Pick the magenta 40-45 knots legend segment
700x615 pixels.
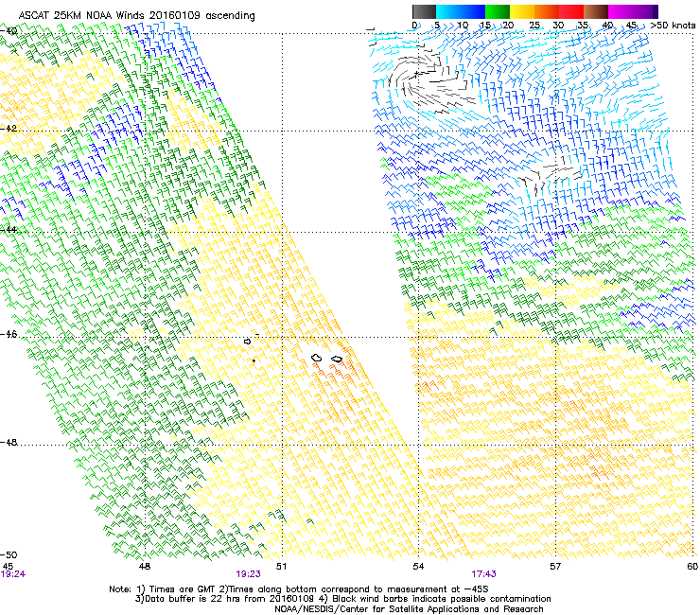coord(621,11)
